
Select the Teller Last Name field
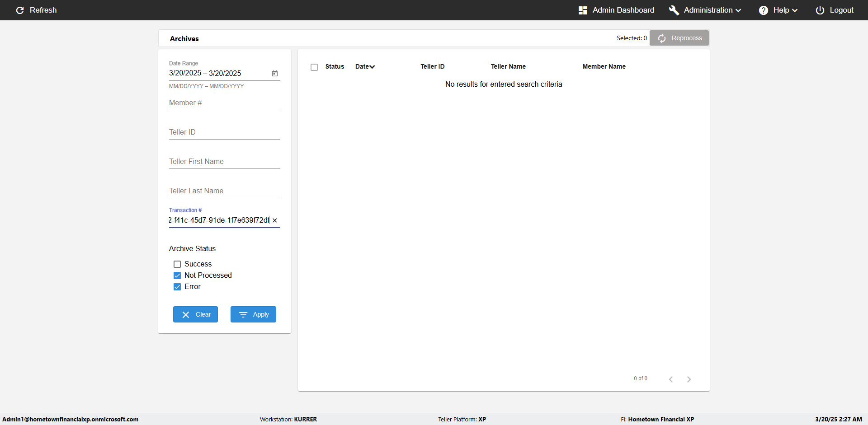pos(225,191)
